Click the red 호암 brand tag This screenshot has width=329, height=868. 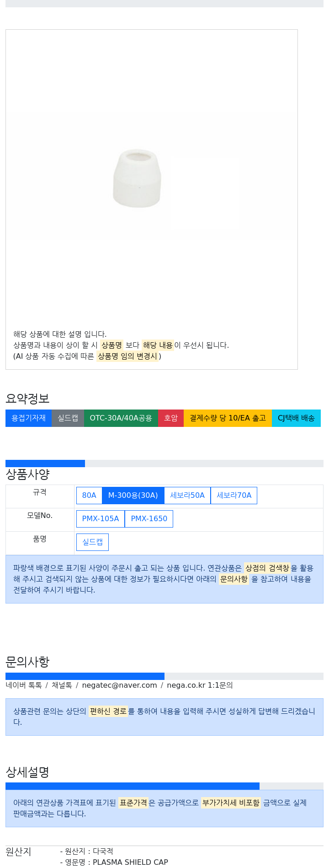(171, 418)
